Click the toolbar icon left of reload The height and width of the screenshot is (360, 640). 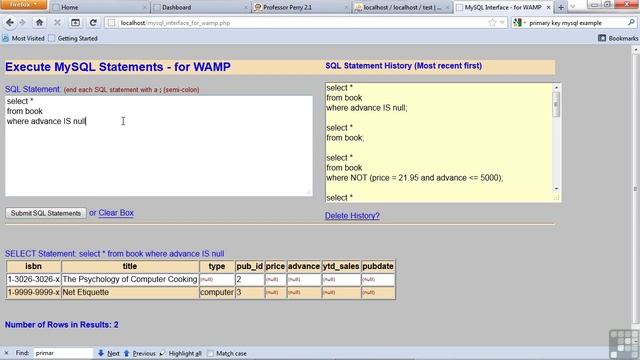[x=75, y=23]
